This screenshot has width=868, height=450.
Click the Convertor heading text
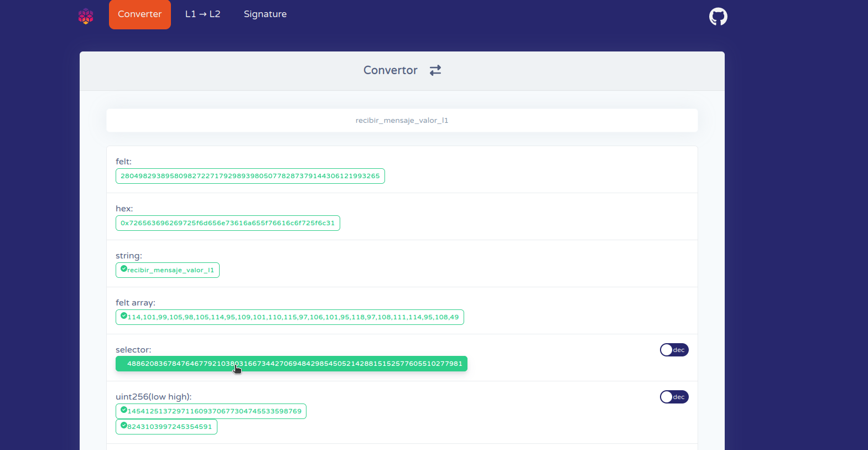391,70
